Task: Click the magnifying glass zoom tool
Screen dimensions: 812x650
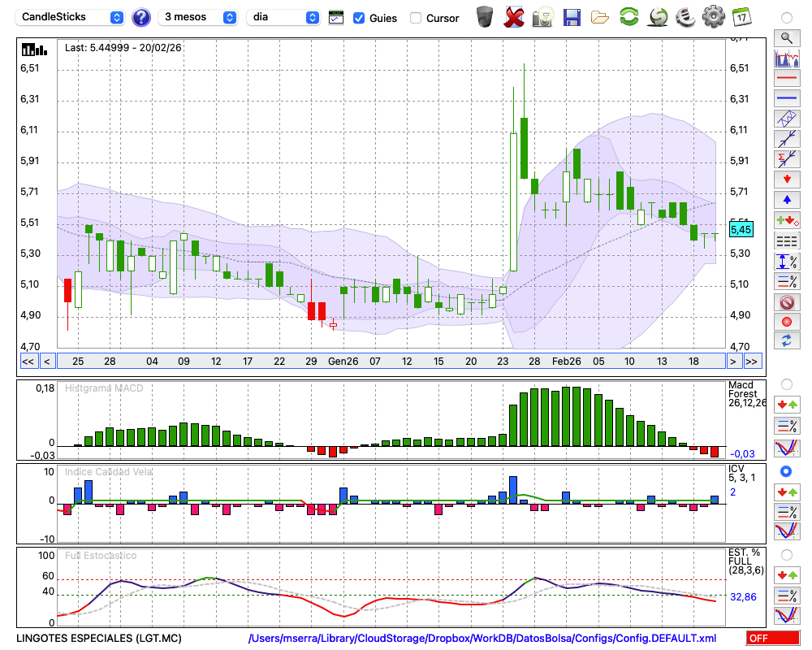Action: [x=786, y=37]
